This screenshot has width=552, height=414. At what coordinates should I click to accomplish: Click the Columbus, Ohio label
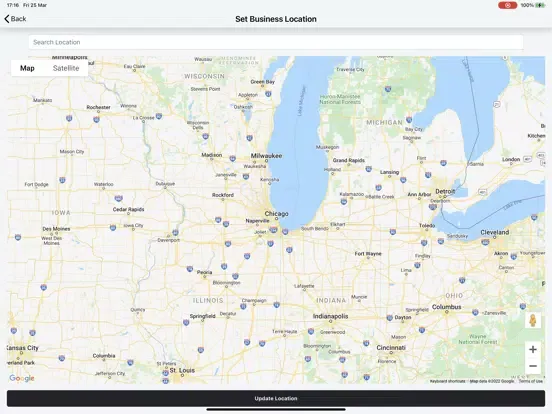pyautogui.click(x=446, y=307)
